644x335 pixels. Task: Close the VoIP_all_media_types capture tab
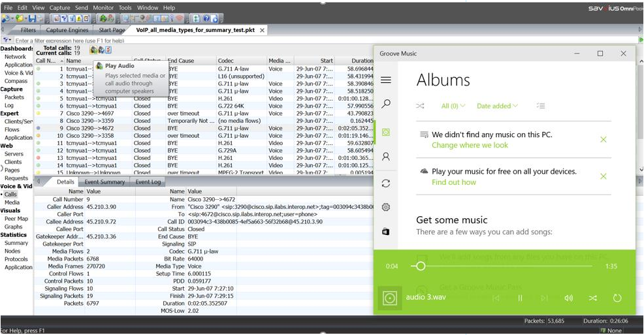coord(262,30)
